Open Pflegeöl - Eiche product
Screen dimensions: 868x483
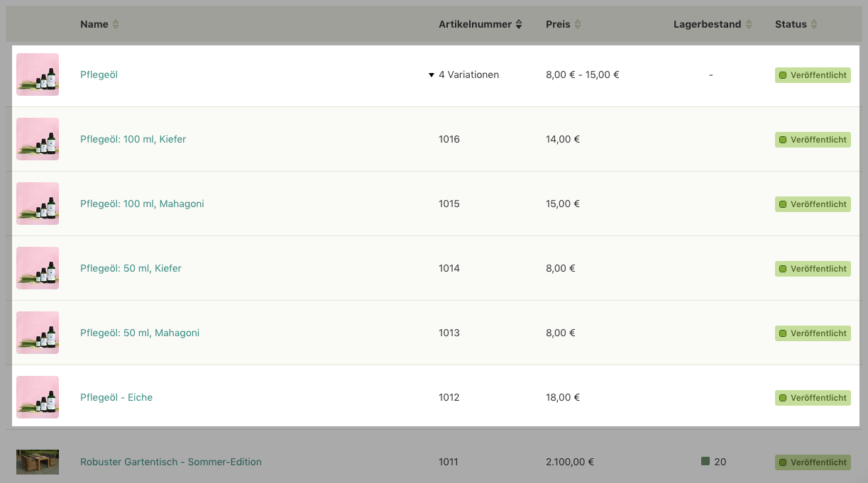tap(116, 397)
